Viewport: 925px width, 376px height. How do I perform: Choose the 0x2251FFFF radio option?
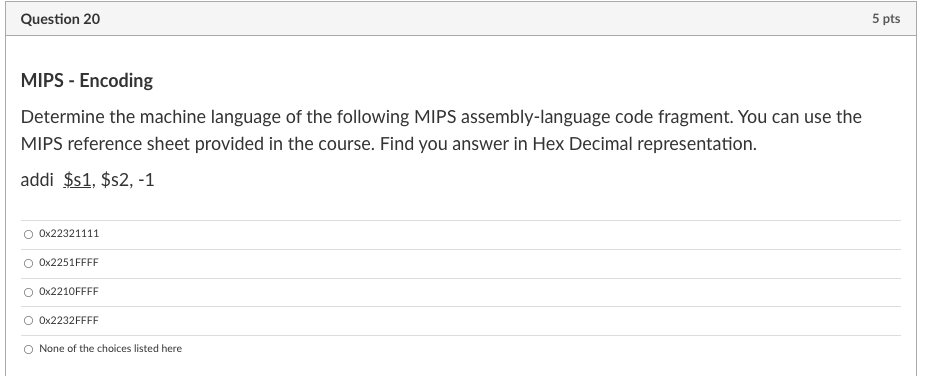point(28,263)
